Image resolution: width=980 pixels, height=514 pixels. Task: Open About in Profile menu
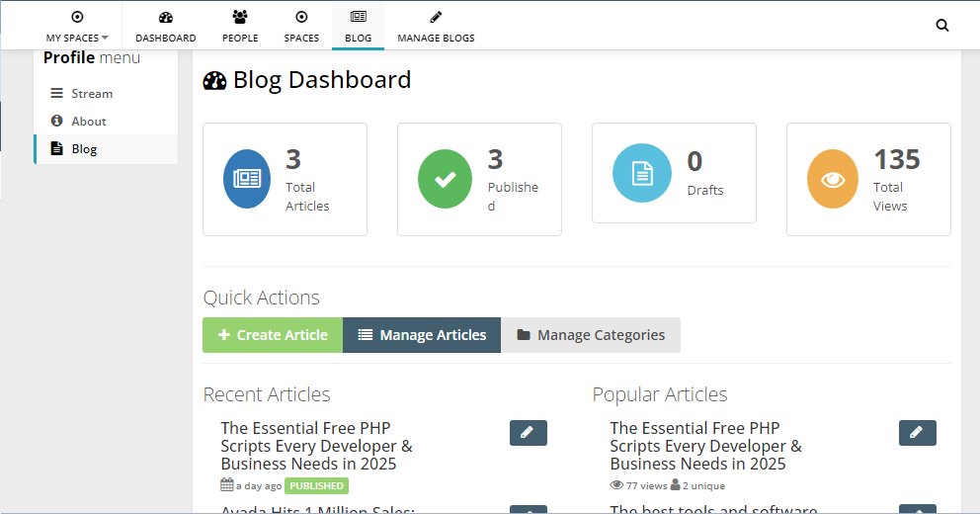coord(89,122)
